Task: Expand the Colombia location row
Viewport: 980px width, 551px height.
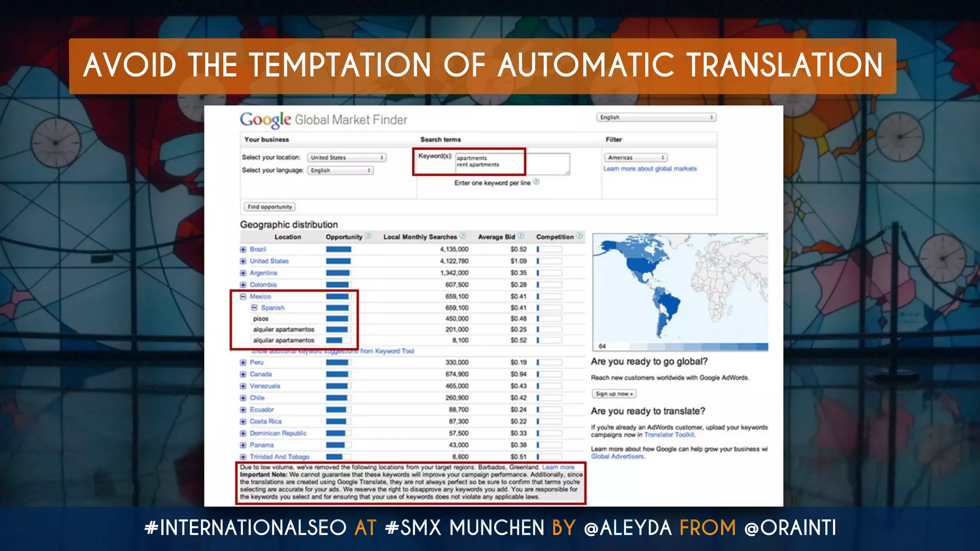Action: (x=243, y=285)
